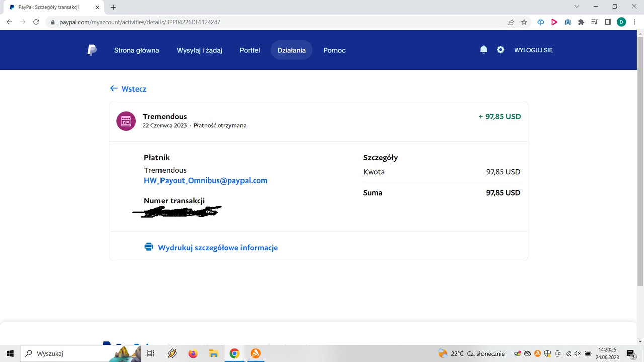The width and height of the screenshot is (644, 362).
Task: Open a new tab with plus button
Action: click(113, 7)
